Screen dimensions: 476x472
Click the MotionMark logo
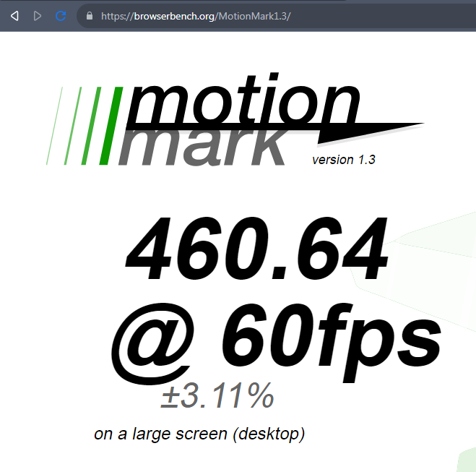tap(235, 119)
